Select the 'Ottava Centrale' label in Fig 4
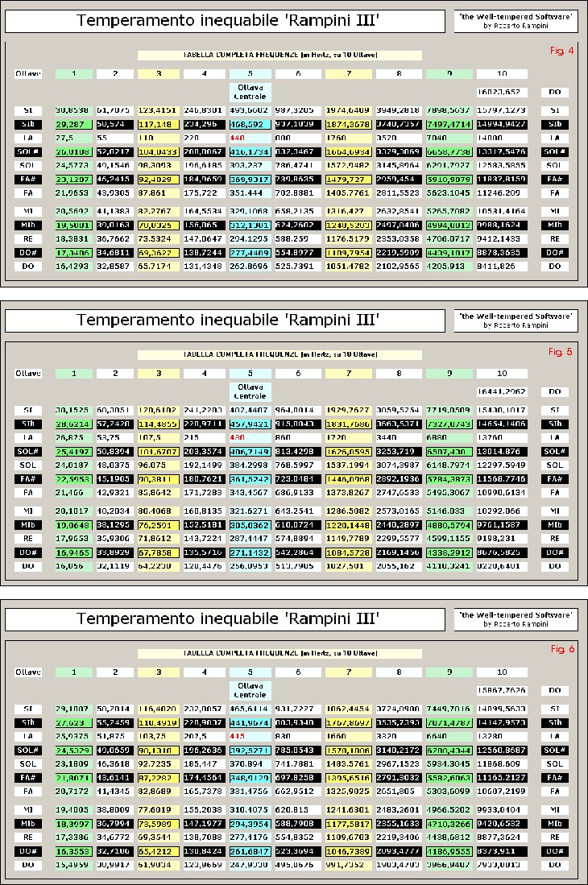588x885 pixels. click(x=250, y=92)
